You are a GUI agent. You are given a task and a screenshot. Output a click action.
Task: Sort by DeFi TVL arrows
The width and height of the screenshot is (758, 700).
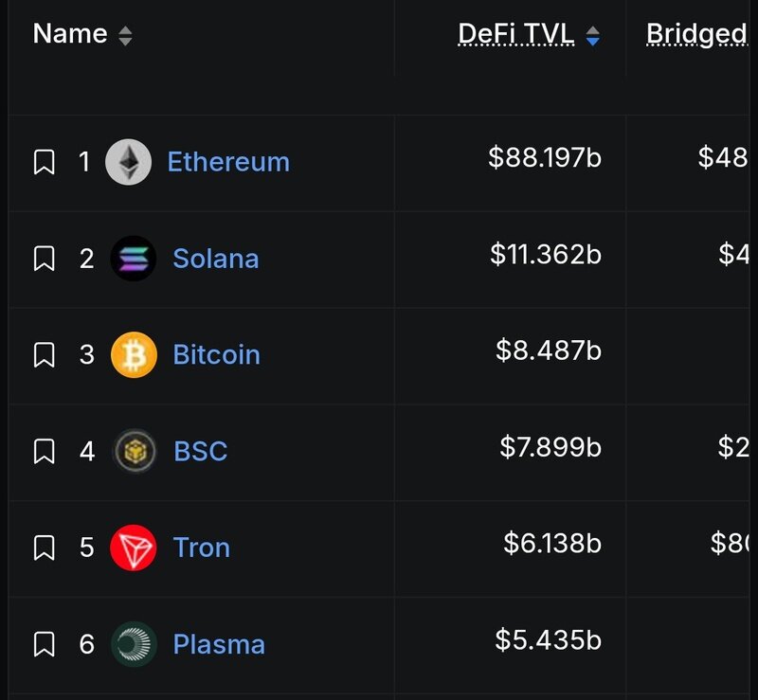(593, 36)
